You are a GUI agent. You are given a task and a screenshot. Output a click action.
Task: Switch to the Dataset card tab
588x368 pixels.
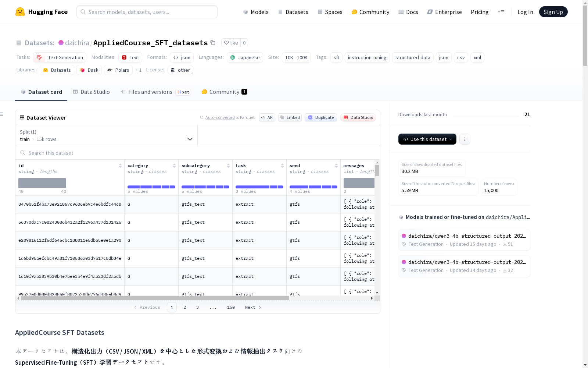41,92
